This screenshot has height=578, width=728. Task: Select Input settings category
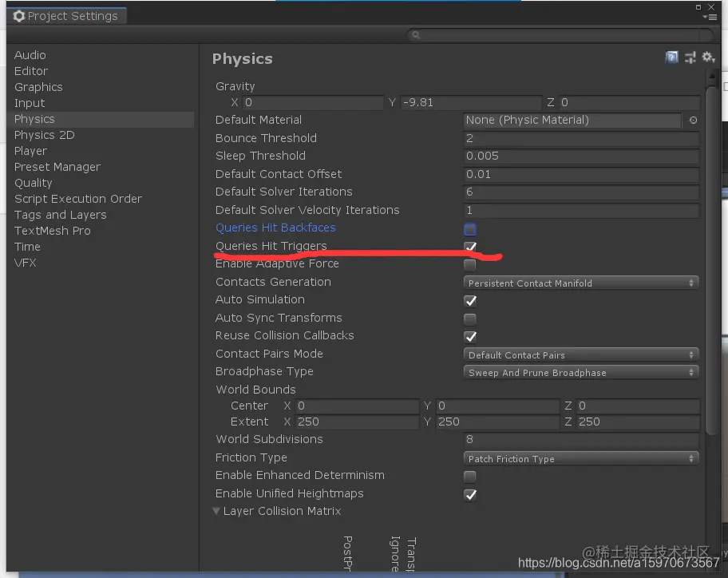[x=30, y=103]
